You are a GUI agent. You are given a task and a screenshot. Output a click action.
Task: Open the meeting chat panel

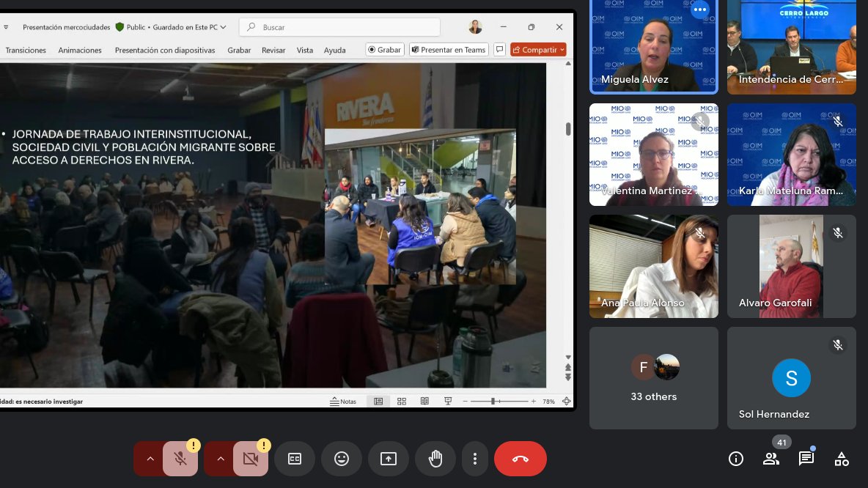[806, 459]
